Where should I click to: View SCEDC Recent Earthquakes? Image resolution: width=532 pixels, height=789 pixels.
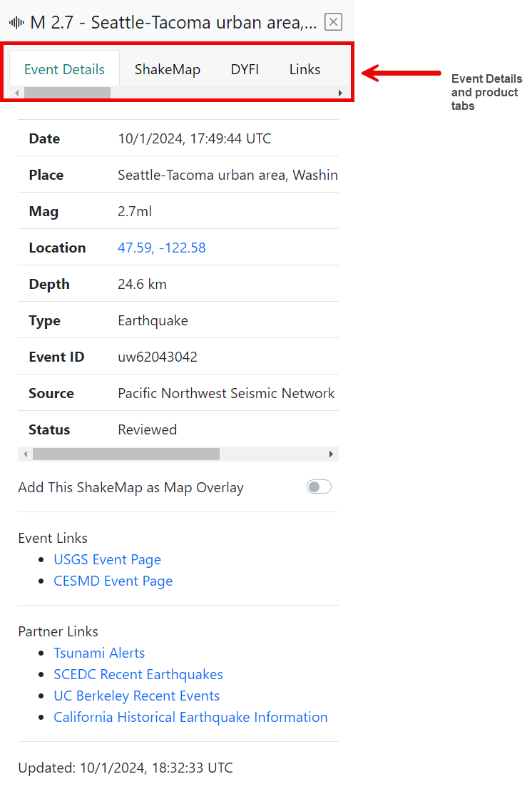click(138, 674)
